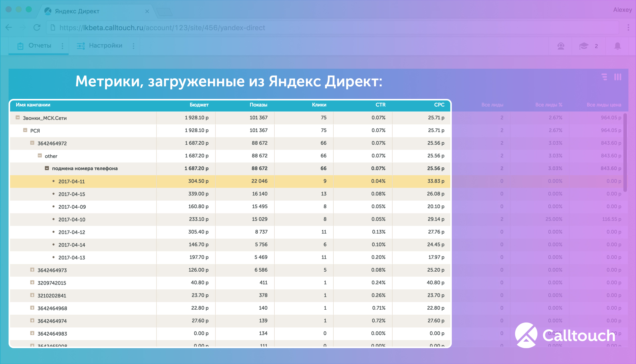
Task: Collapse the 3642464972 row
Action: click(x=32, y=143)
